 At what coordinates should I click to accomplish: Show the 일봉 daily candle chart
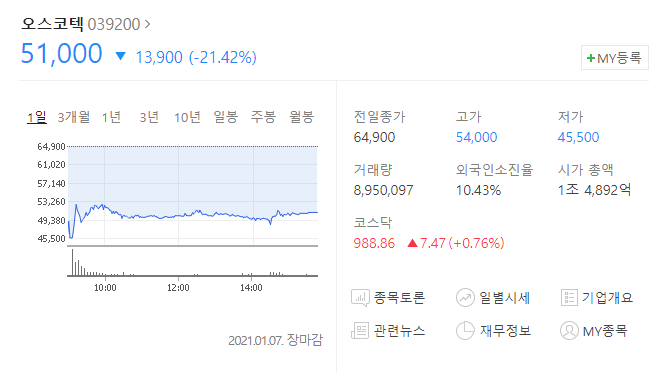point(225,117)
